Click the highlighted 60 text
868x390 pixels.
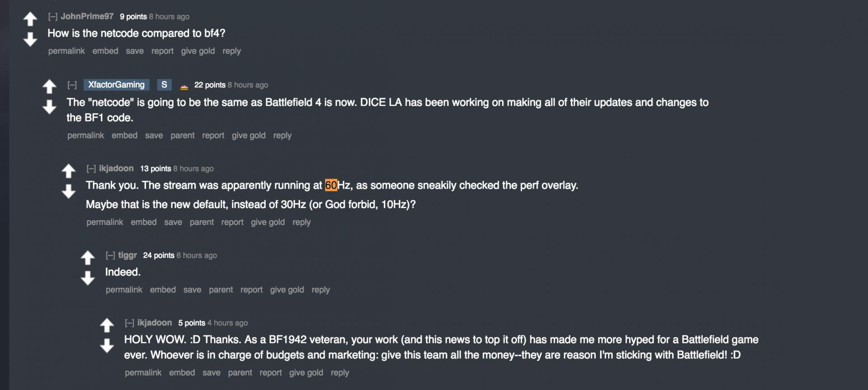[x=331, y=185]
